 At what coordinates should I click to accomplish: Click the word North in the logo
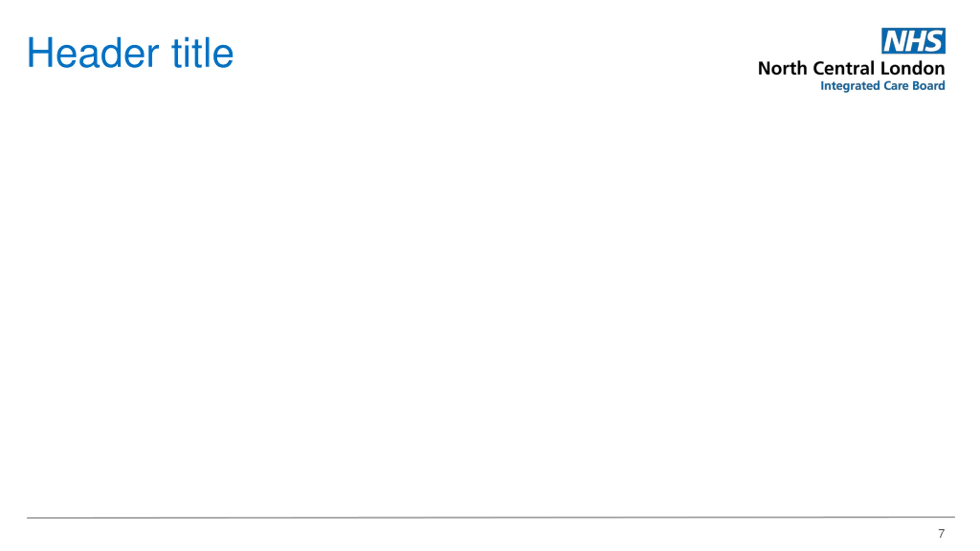coord(782,68)
